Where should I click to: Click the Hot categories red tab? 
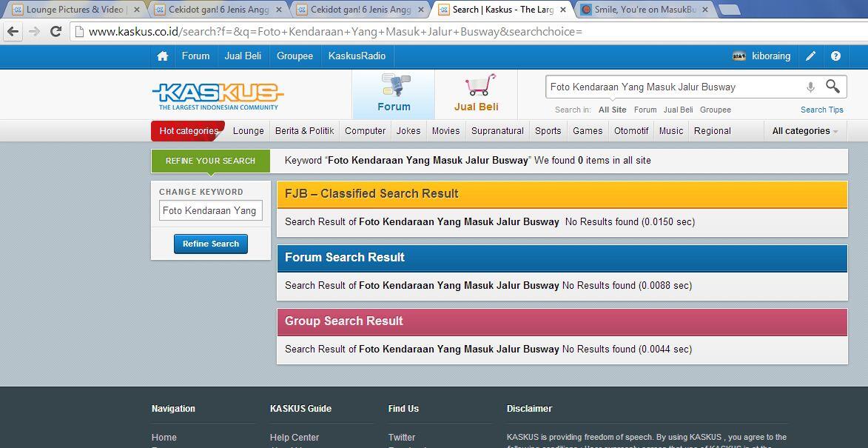pos(188,130)
